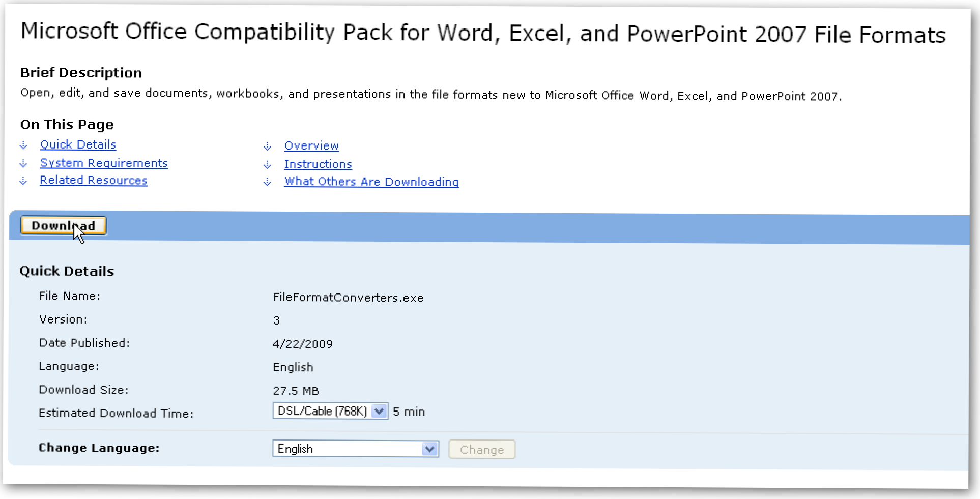This screenshot has height=499, width=980.
Task: Click the 4/22/2009 date published value
Action: (303, 344)
